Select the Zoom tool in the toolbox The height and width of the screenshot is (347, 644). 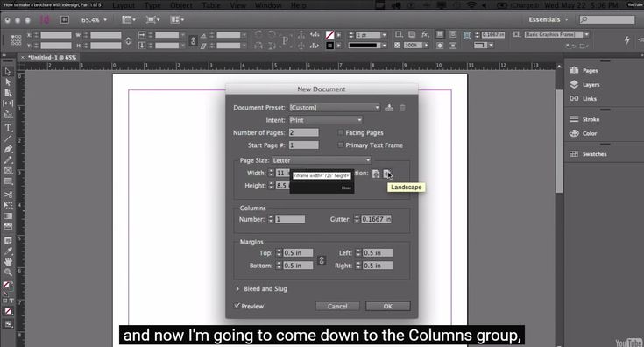point(8,272)
